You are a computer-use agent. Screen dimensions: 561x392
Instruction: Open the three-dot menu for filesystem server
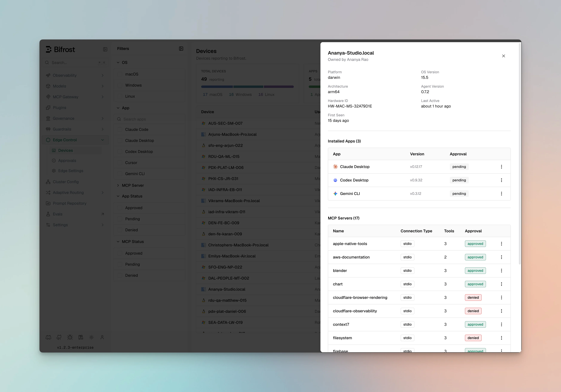coord(501,338)
